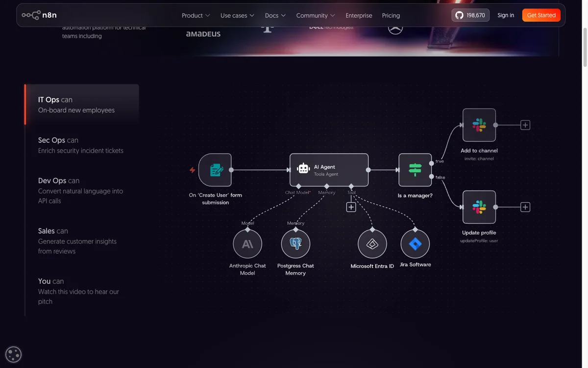Click the 'false' output connector of manager node

[432, 177]
